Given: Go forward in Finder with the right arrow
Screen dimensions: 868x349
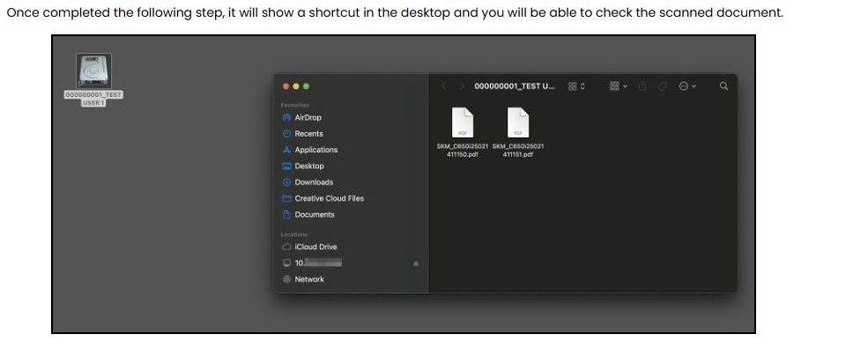Looking at the screenshot, I should (462, 85).
